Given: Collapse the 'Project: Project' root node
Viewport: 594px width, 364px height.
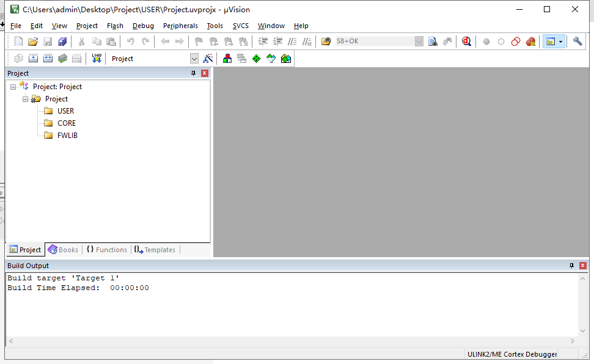Looking at the screenshot, I should [13, 87].
